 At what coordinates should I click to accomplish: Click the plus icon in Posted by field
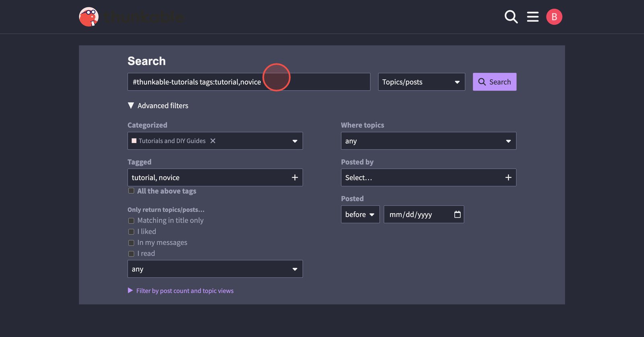[508, 178]
